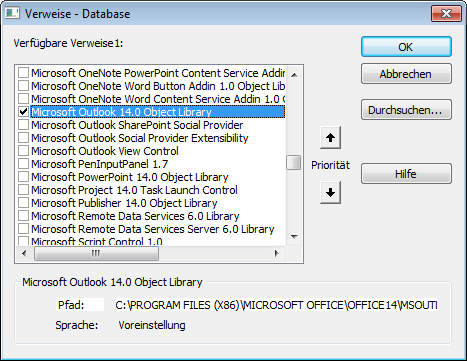Screen dimensions: 467x361
Task: Check Microsoft PenInputPanel 1.7 checkbox
Action: [x=23, y=164]
